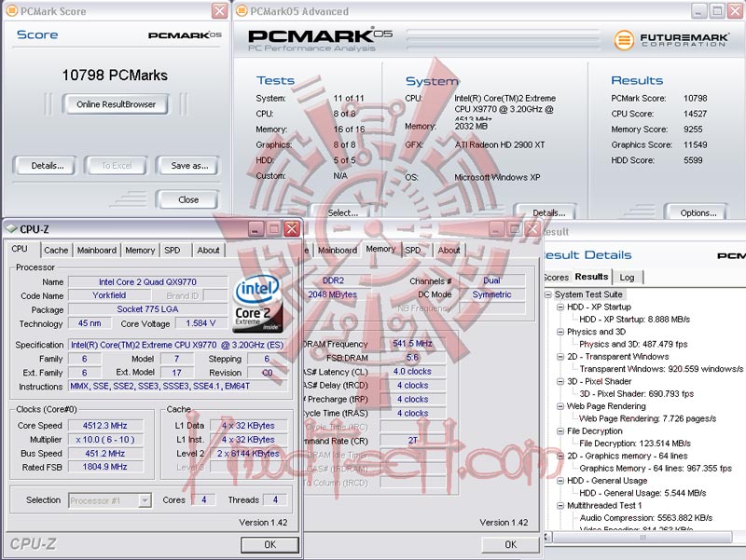
Task: Open the SPD tab in front CPU-Z window
Action: [x=173, y=250]
